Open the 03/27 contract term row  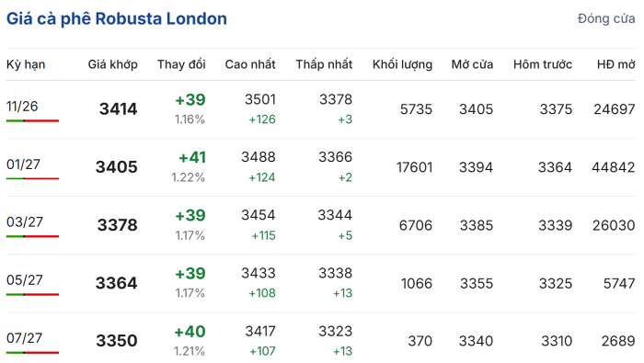(321, 225)
